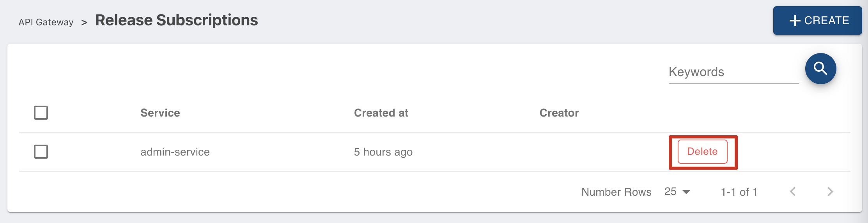Sort by the Created at column header
This screenshot has height=223, width=868.
coord(381,113)
